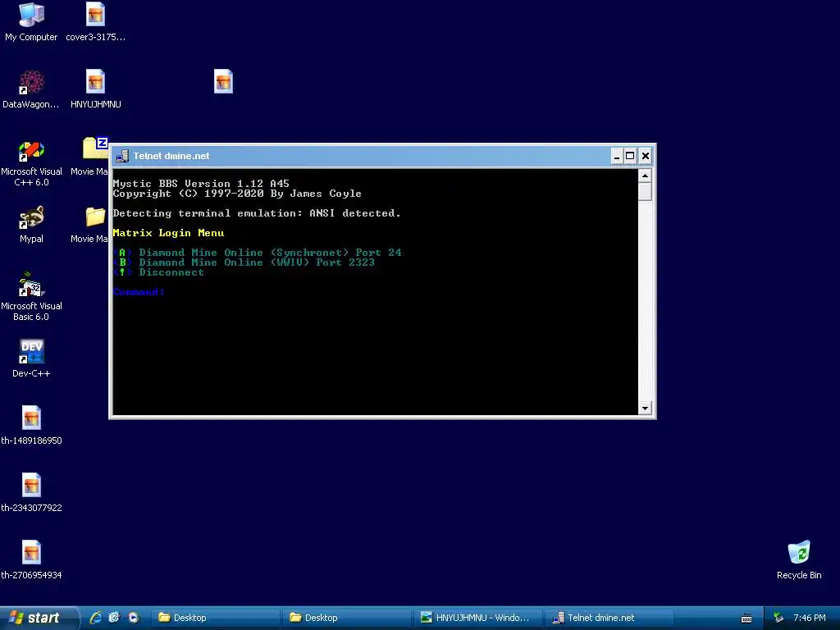The width and height of the screenshot is (840, 630).
Task: Click the Copyright 1997-2020 James Coyle line
Action: tap(237, 194)
